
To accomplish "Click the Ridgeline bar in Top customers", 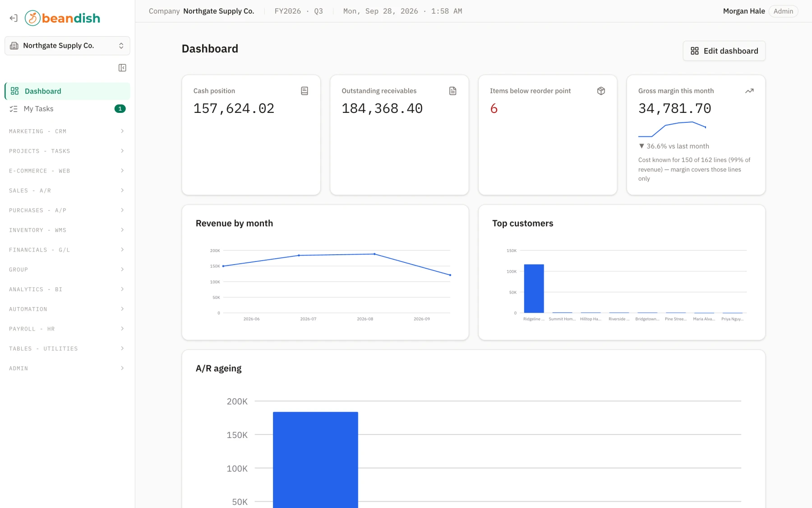I will (534, 289).
